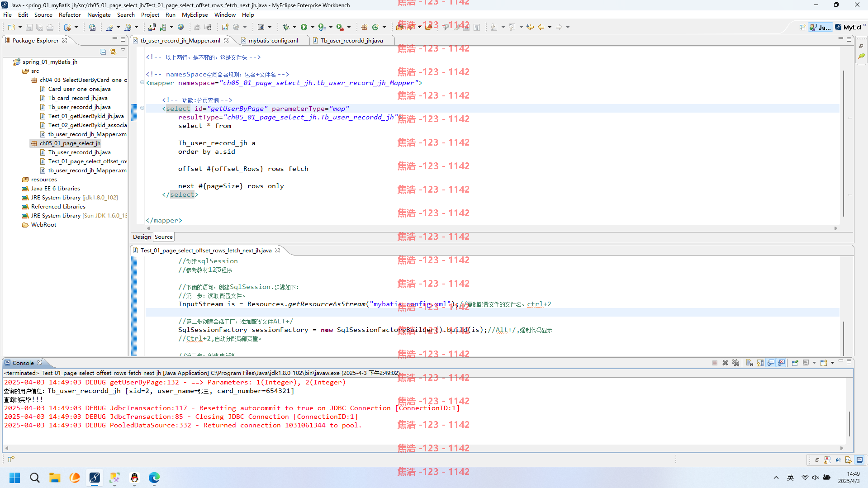Viewport: 868px width, 488px height.
Task: Open Package Explorer View Menu triangle
Action: coord(123,50)
